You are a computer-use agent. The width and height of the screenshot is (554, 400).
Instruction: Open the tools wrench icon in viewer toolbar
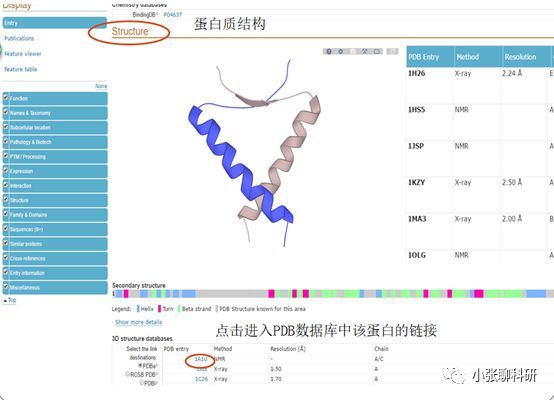(365, 52)
